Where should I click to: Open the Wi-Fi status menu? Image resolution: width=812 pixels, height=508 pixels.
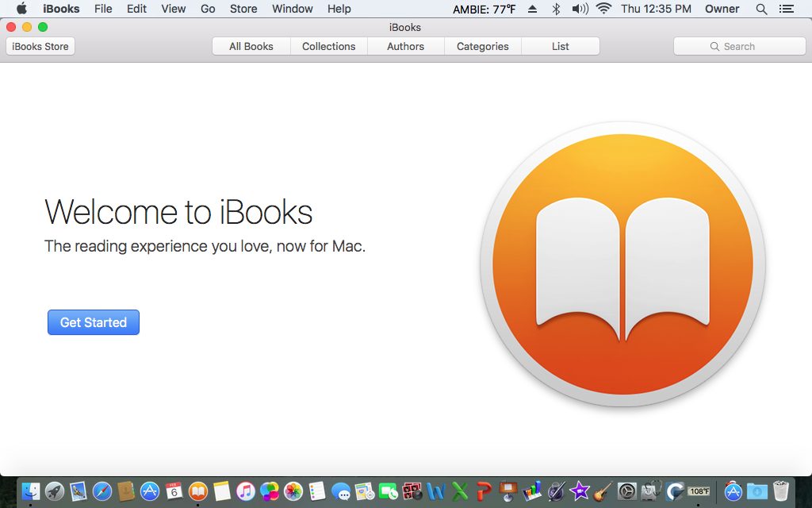[603, 9]
